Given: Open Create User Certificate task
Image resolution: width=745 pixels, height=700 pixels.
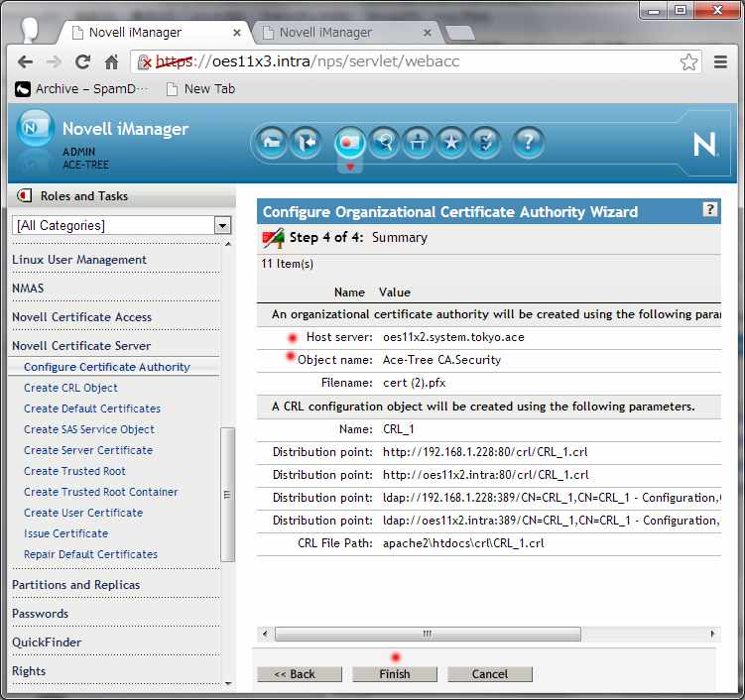Looking at the screenshot, I should (x=83, y=513).
